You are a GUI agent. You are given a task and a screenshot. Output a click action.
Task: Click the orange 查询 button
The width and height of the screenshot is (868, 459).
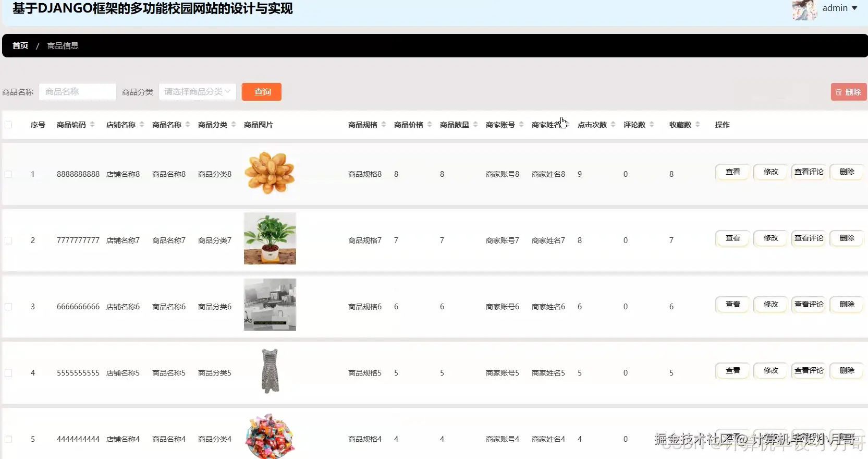pyautogui.click(x=262, y=92)
